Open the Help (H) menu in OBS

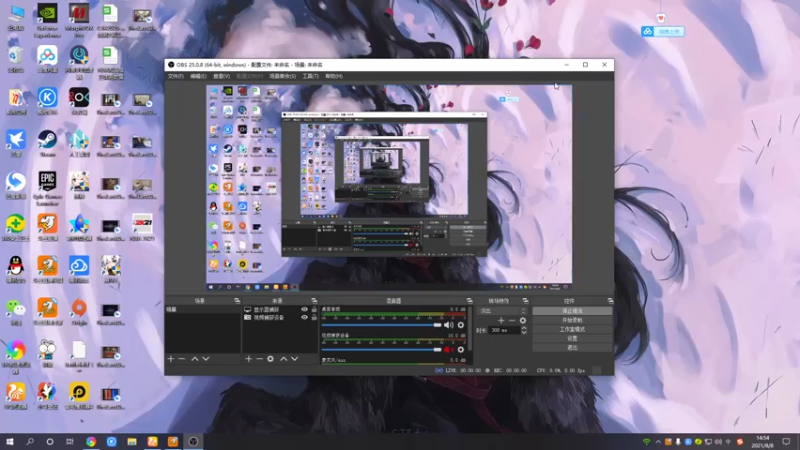point(334,76)
